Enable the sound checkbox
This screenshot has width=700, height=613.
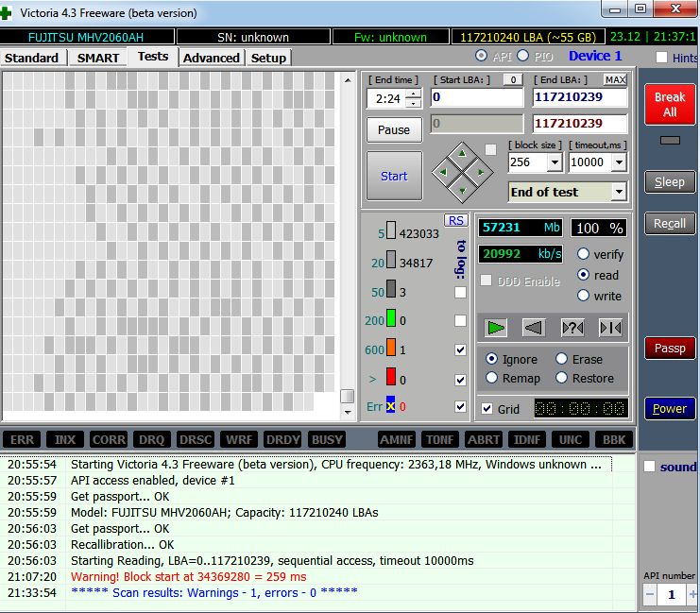pyautogui.click(x=650, y=467)
